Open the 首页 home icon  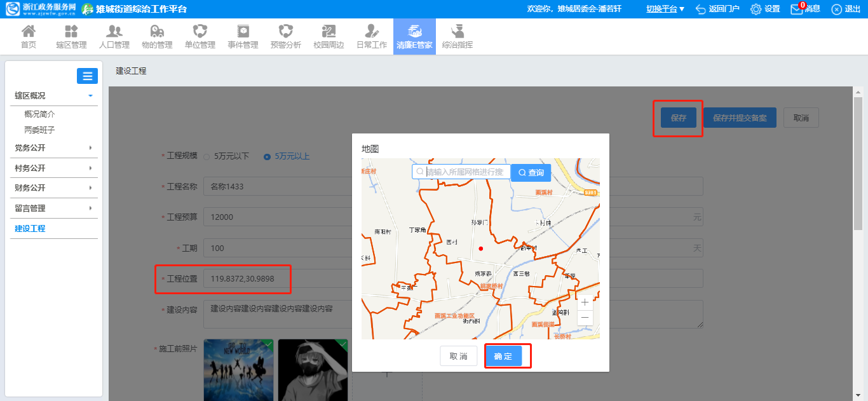(x=28, y=32)
